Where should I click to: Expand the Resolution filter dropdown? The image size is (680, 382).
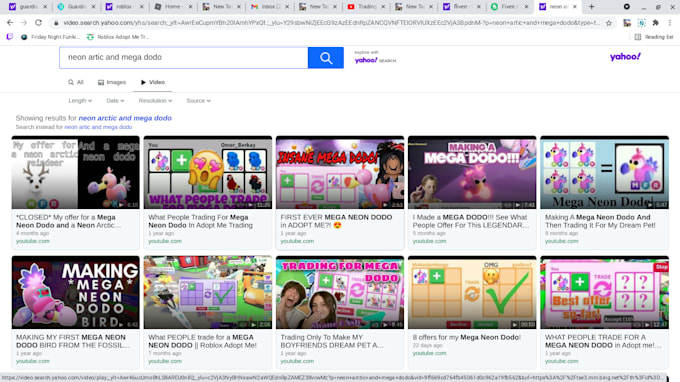(x=155, y=101)
